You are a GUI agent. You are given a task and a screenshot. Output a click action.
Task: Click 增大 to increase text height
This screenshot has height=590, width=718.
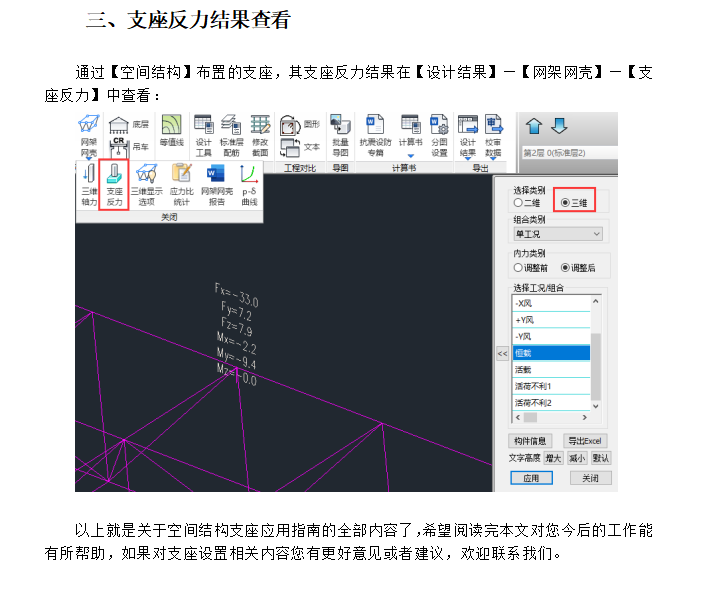[553, 458]
